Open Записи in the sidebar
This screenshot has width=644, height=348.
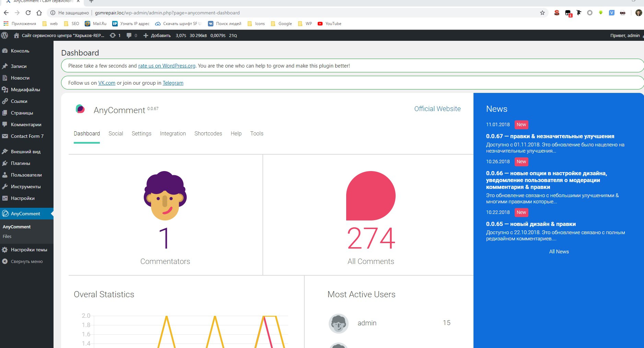click(x=27, y=66)
